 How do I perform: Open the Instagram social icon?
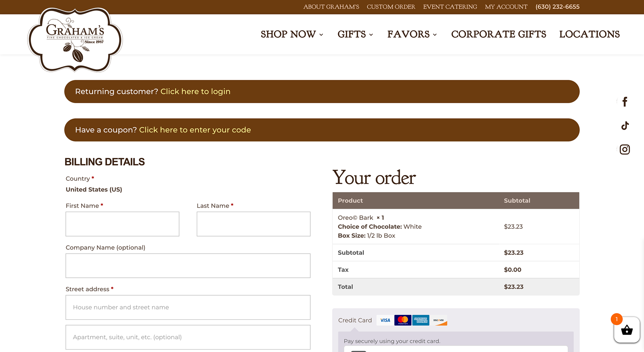click(x=625, y=149)
